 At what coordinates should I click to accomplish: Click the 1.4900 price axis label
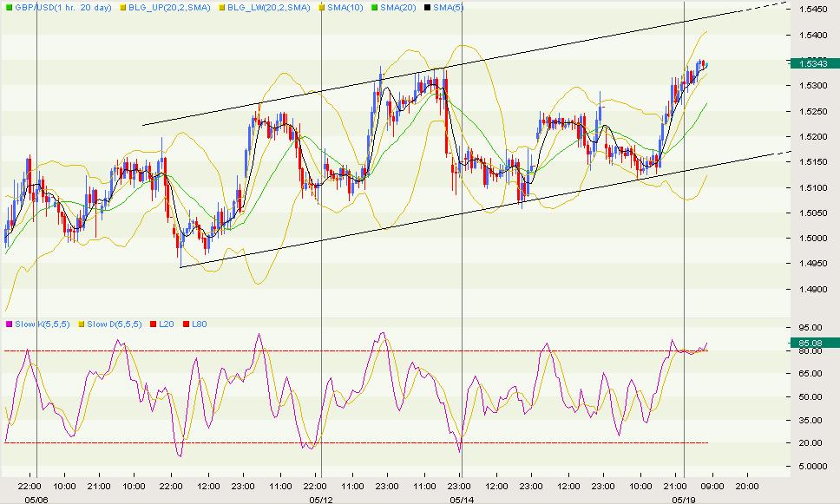tap(812, 290)
